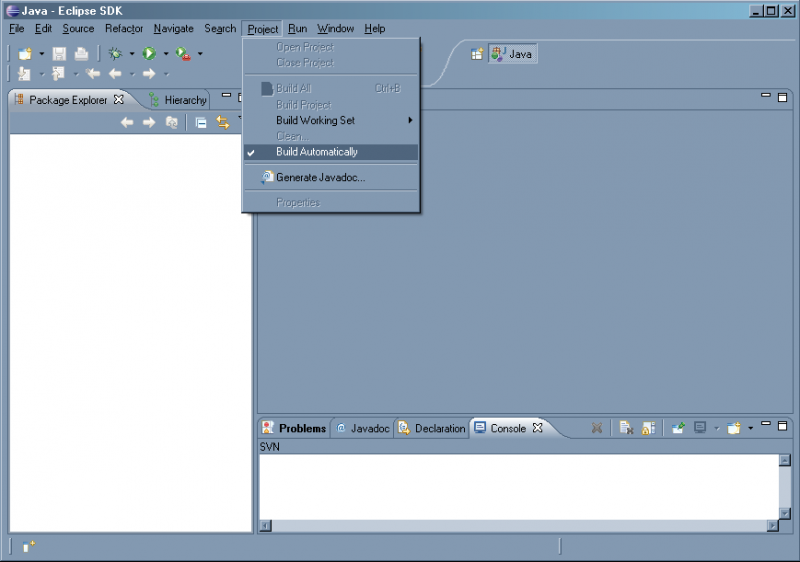Maximize the editor area
The width and height of the screenshot is (800, 562).
pos(782,97)
